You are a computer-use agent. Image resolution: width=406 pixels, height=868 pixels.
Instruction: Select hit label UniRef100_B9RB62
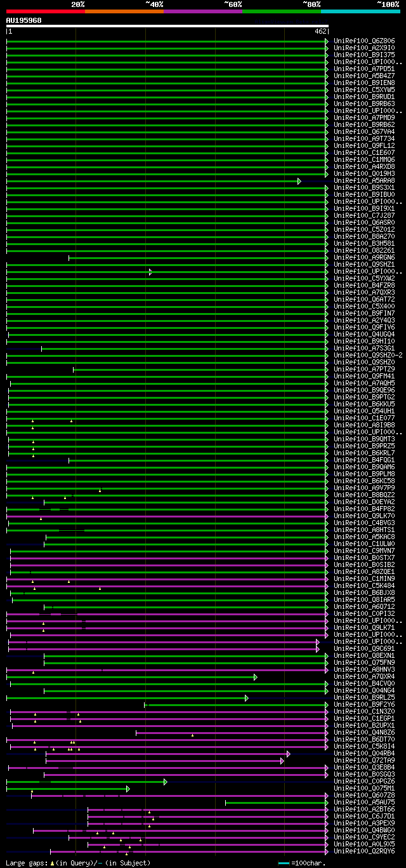pyautogui.click(x=364, y=124)
